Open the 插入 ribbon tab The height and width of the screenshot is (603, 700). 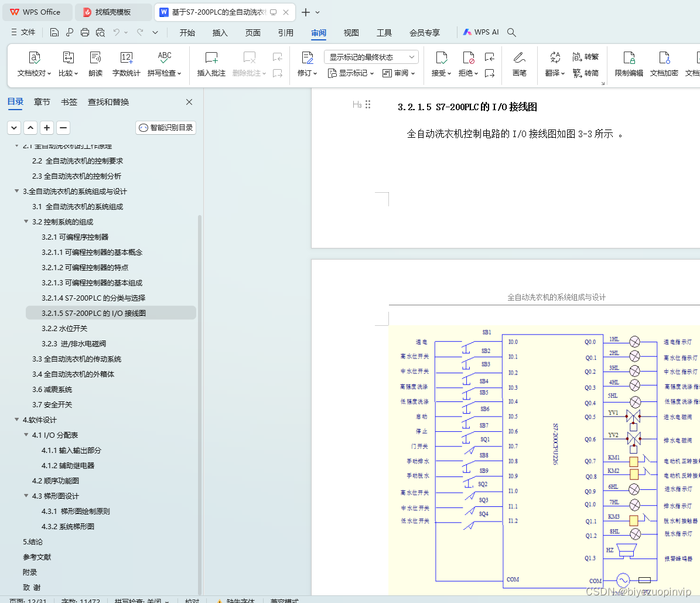click(220, 33)
